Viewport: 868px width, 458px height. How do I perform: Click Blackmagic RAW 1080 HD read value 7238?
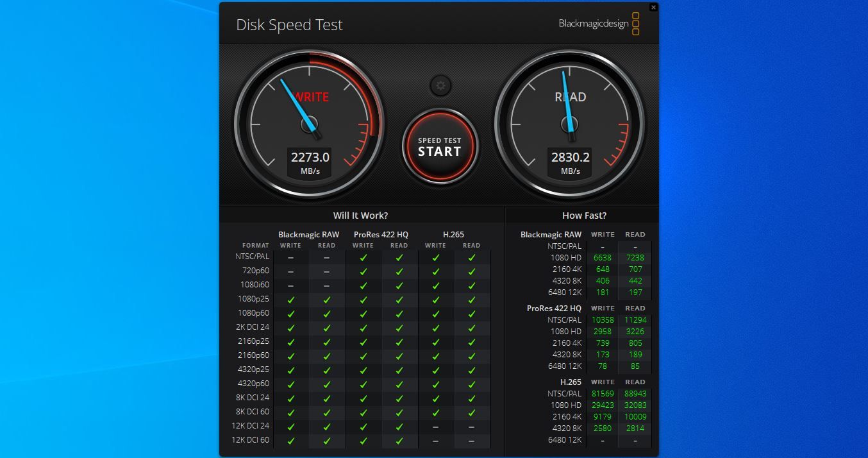click(x=635, y=258)
